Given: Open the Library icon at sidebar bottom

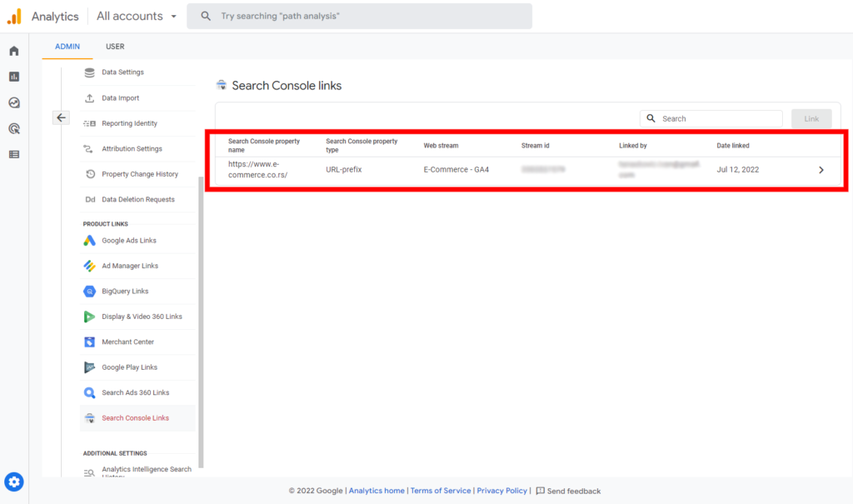Looking at the screenshot, I should coord(13,155).
